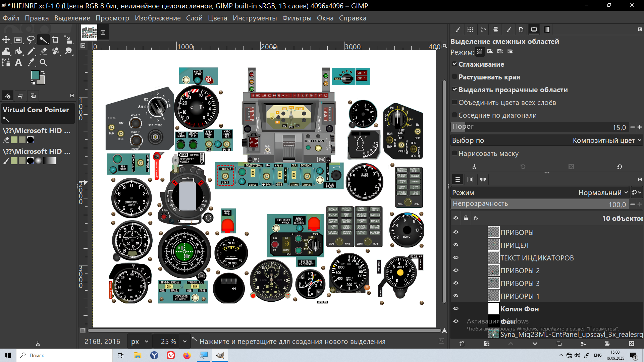
Task: Swap foreground and background colors
Action: tap(43, 72)
